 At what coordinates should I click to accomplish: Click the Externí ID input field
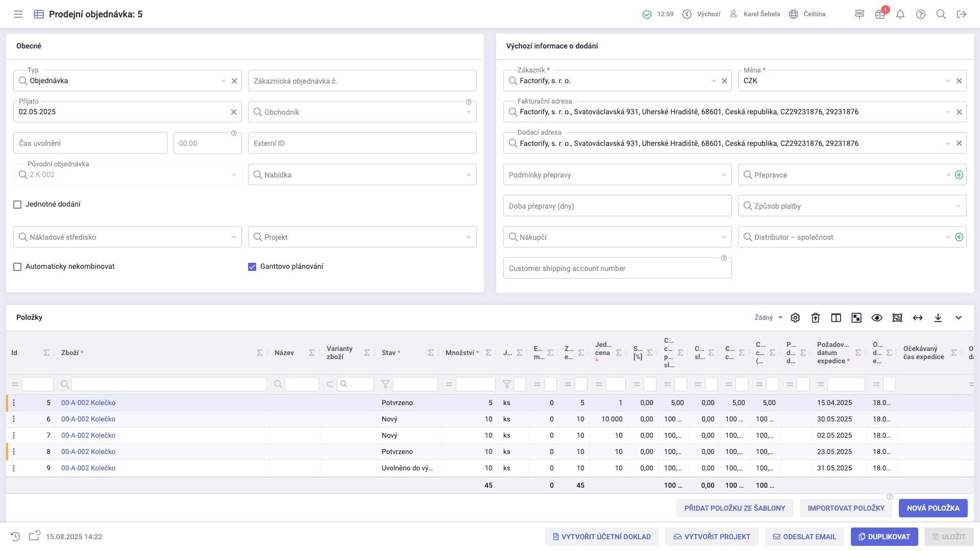point(362,143)
